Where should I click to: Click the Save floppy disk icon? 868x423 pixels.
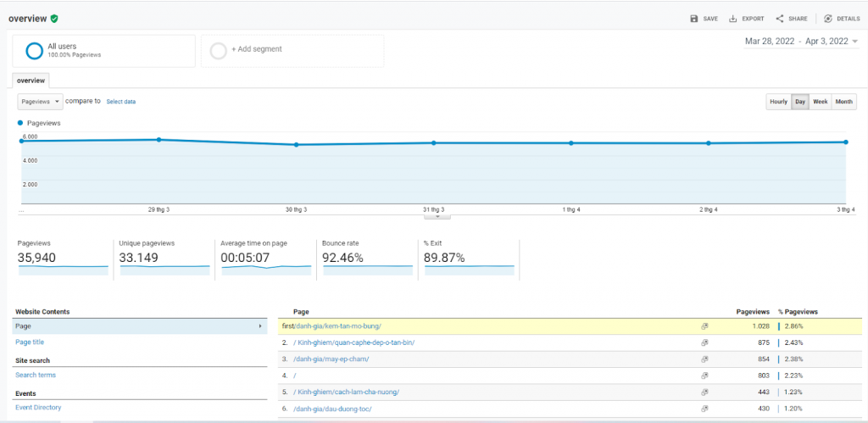click(x=694, y=19)
